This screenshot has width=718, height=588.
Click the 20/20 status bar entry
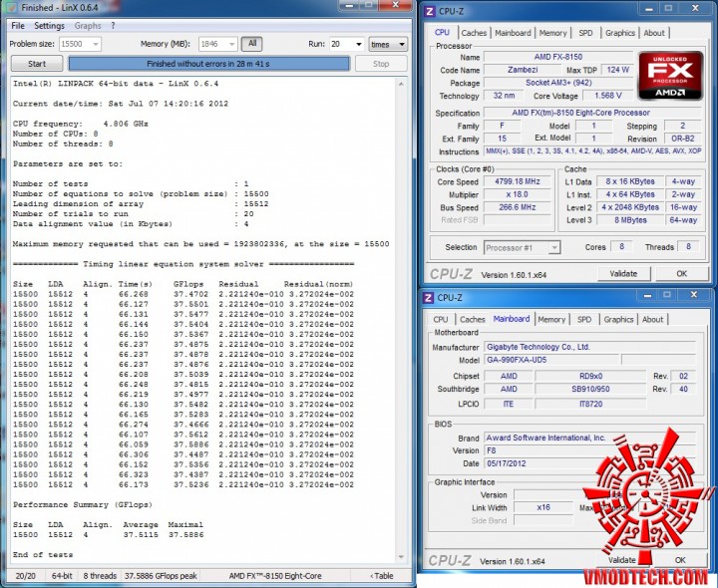point(25,576)
